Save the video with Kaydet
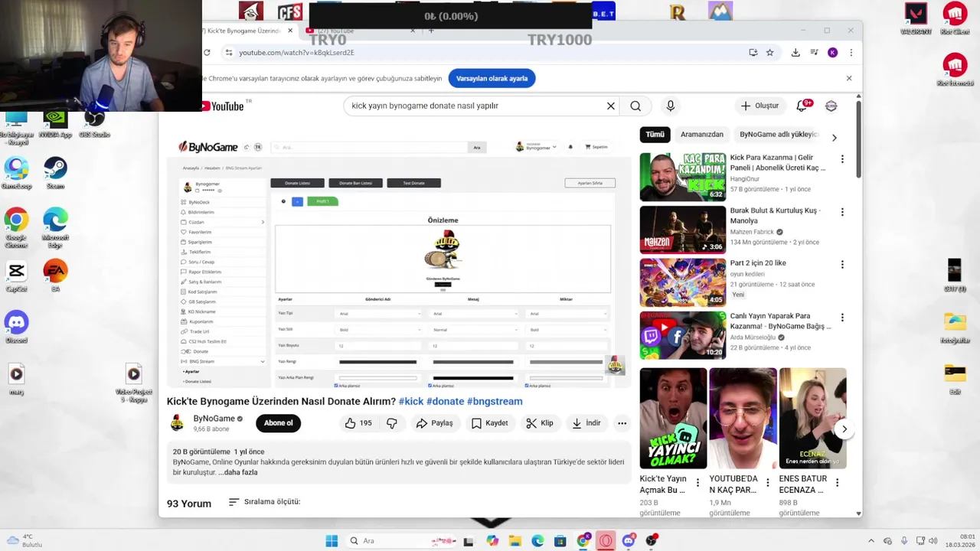Image resolution: width=980 pixels, height=551 pixels. [x=490, y=423]
